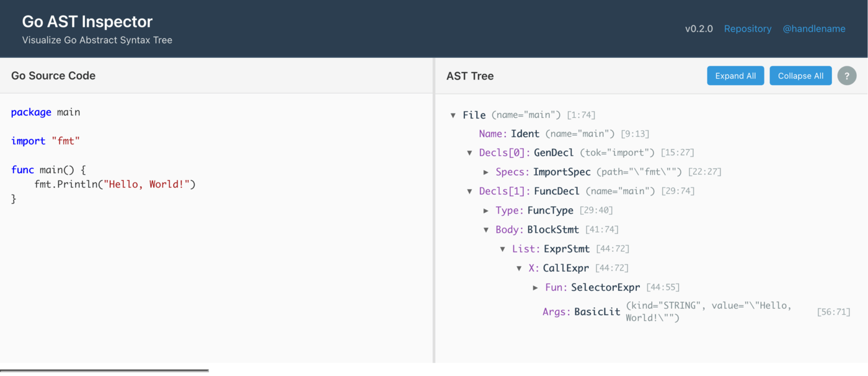Select the Name Ident tree node
The width and height of the screenshot is (868, 376).
click(525, 134)
